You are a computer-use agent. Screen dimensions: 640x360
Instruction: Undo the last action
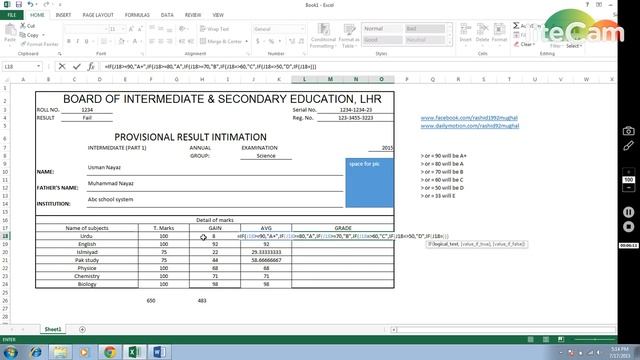click(x=31, y=4)
